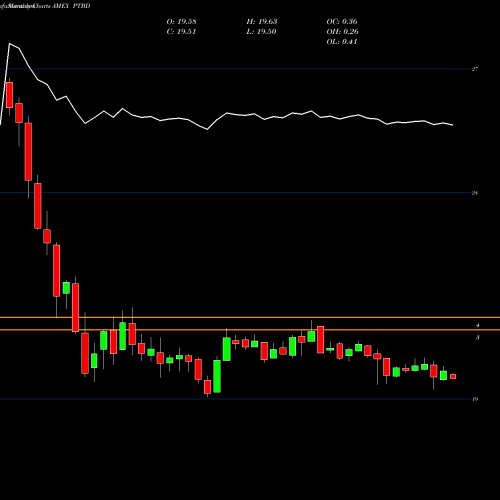The height and width of the screenshot is (500, 500).
Task: Select the upper orange horizontal level line
Action: tap(250, 318)
